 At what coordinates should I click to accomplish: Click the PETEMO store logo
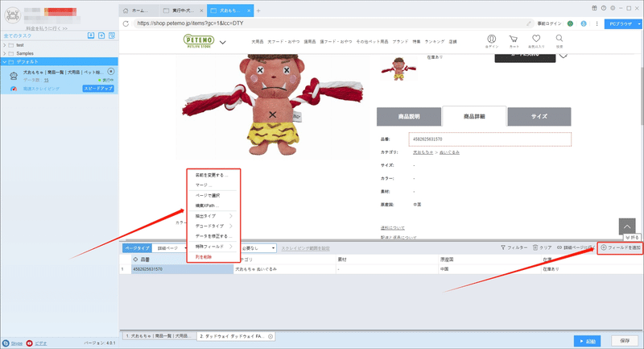(199, 41)
